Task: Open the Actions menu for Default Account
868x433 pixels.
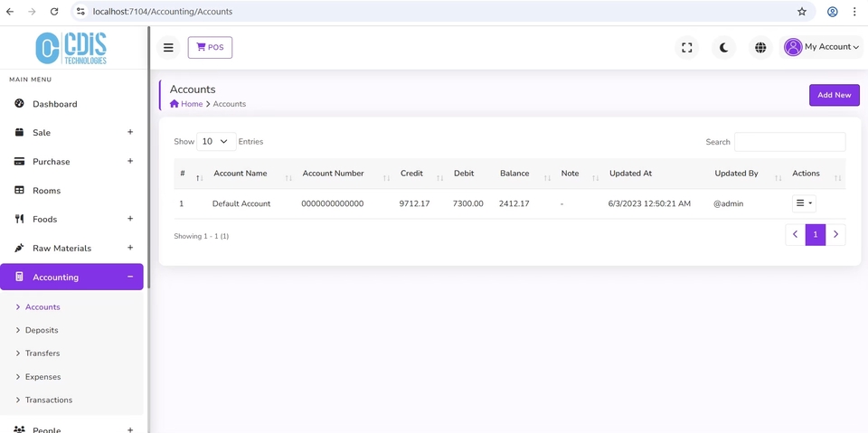Action: 804,203
